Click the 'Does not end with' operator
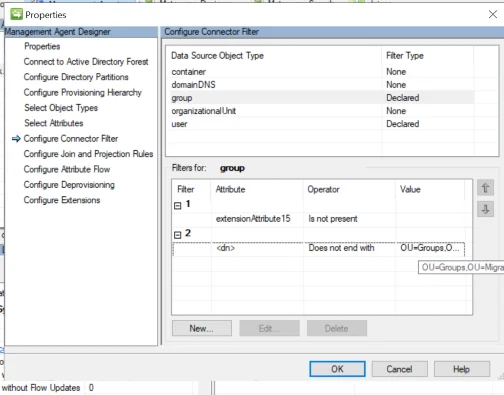Screen dimensions: 504x395 [x=341, y=248]
